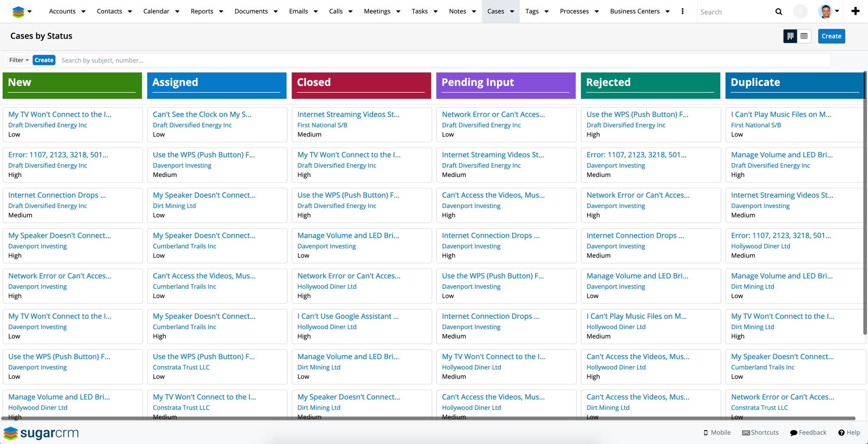The width and height of the screenshot is (868, 444).
Task: Expand the Processes module dropdown arrow
Action: (596, 12)
